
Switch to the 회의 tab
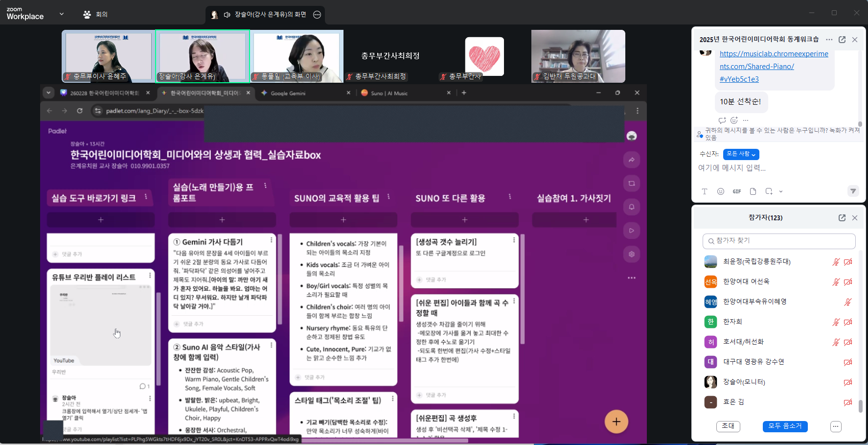[95, 15]
